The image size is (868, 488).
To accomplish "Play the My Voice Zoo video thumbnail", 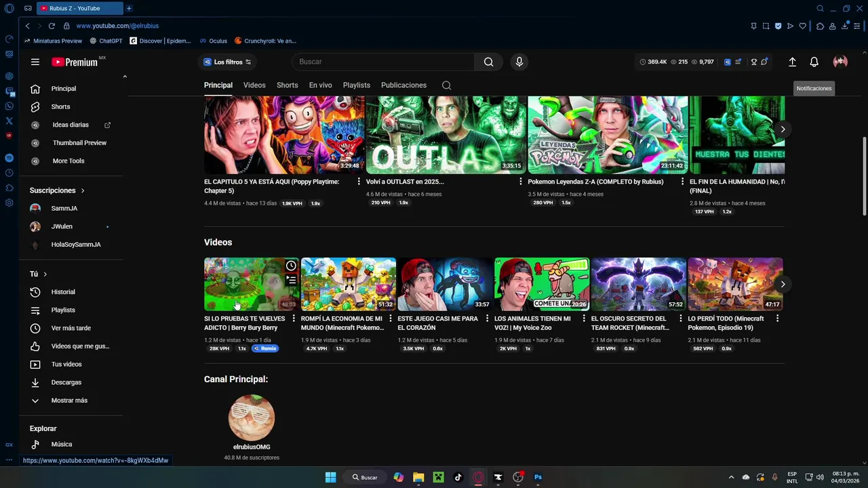I will pyautogui.click(x=541, y=284).
